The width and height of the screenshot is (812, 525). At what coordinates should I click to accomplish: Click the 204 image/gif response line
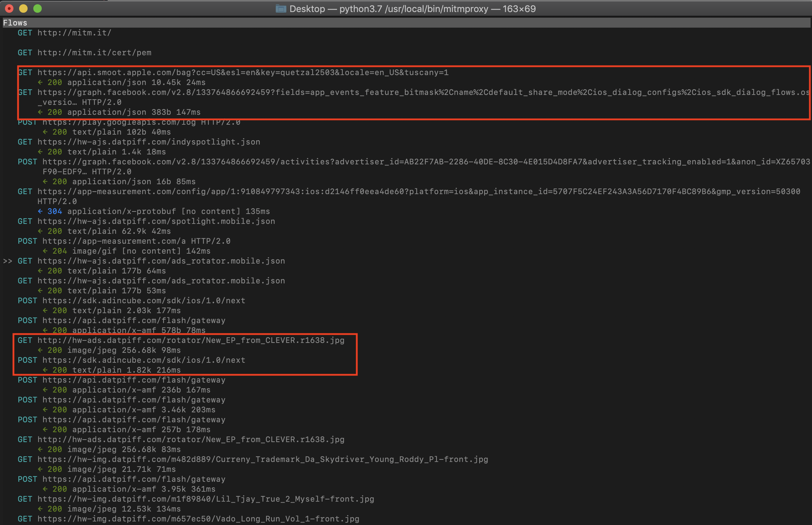[x=126, y=251]
